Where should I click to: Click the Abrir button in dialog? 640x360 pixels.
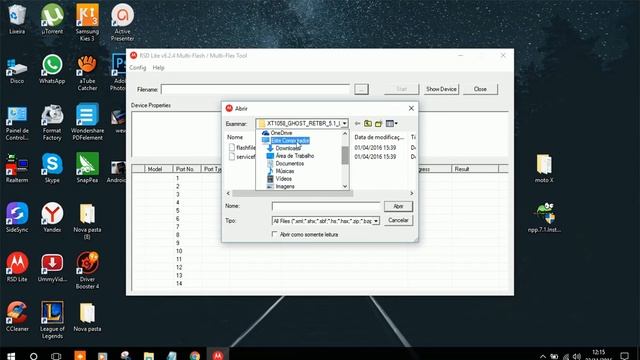click(x=398, y=207)
